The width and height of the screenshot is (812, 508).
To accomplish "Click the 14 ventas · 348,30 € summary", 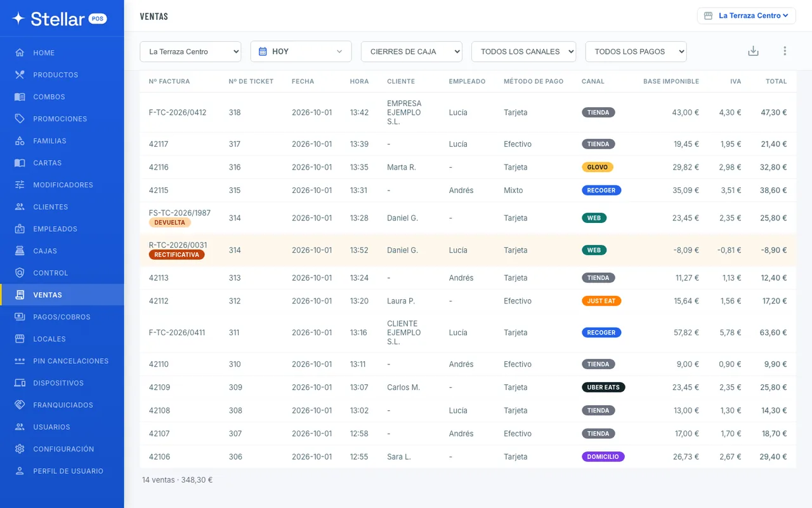I will (x=177, y=480).
